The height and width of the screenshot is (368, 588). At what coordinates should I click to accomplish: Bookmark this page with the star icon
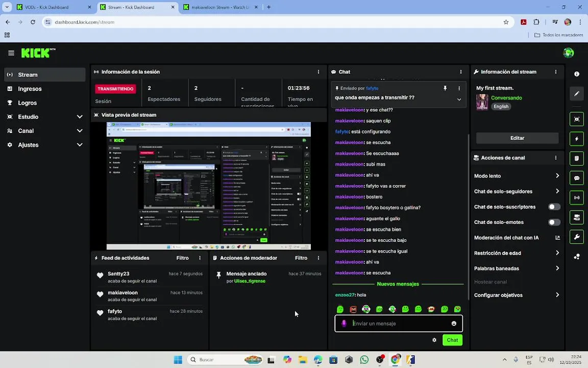tap(506, 22)
